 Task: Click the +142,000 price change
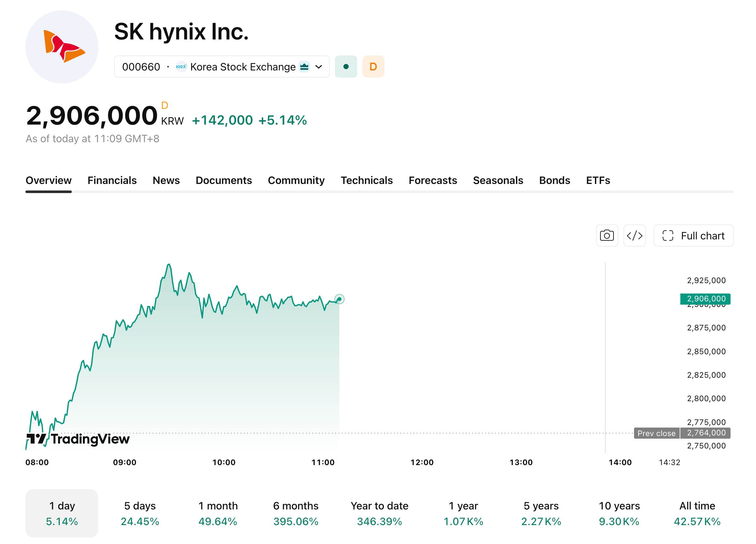tap(222, 120)
